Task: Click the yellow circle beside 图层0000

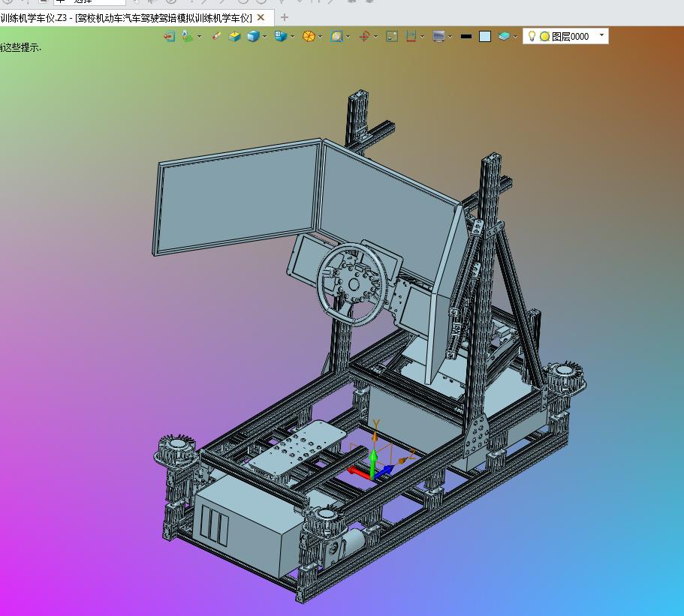Action: point(544,37)
